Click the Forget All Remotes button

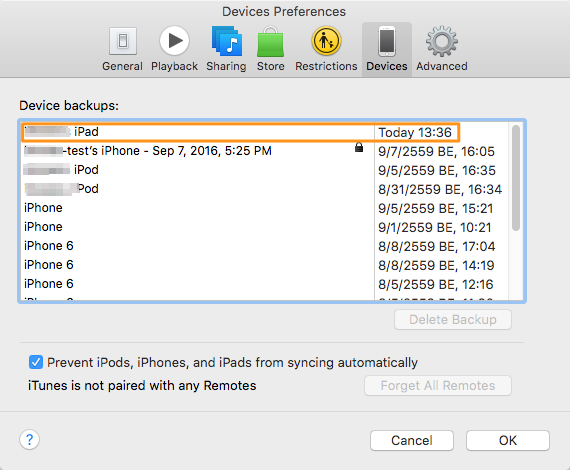(438, 385)
